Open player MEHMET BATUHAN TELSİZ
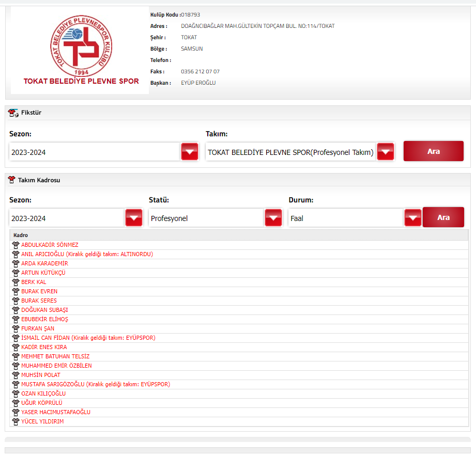 [x=55, y=356]
